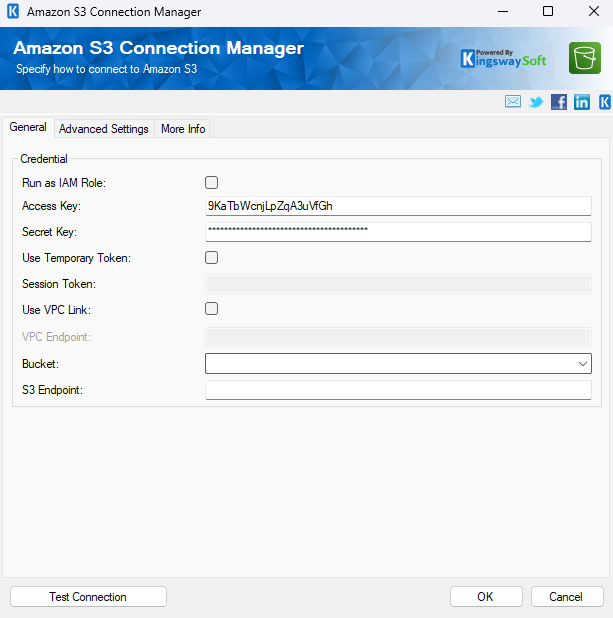Check the Use Temporary Token box
The image size is (613, 618).
tap(211, 257)
